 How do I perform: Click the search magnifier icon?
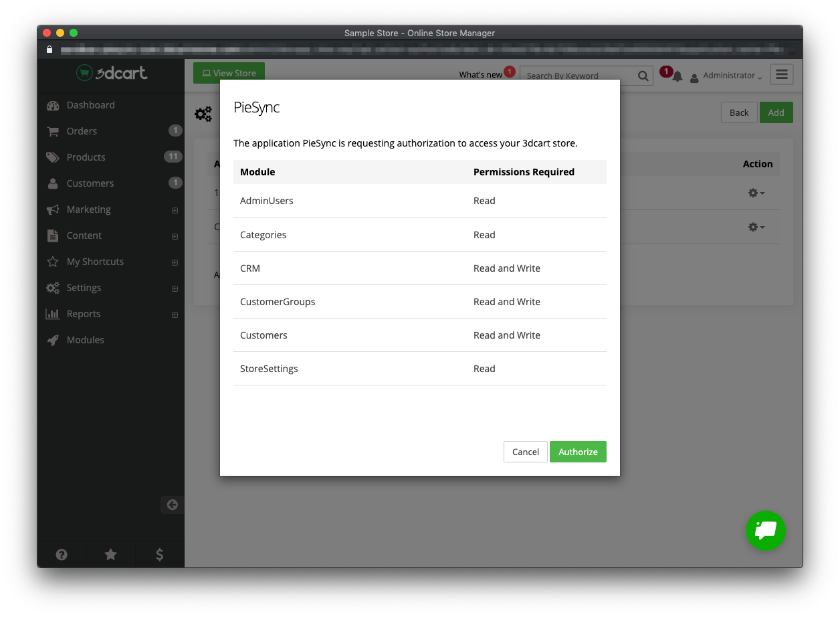pos(643,76)
